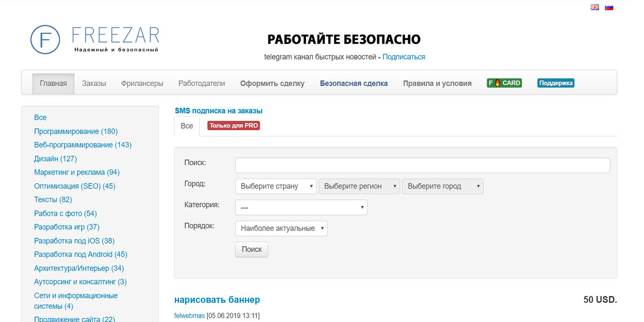Open the Фрилансеры menu item
The height and width of the screenshot is (322, 644).
coord(142,84)
